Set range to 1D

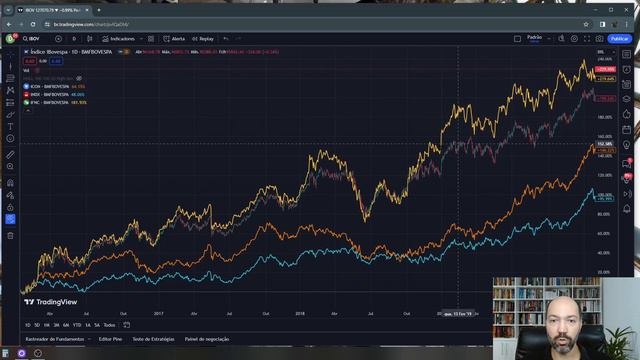pos(28,325)
